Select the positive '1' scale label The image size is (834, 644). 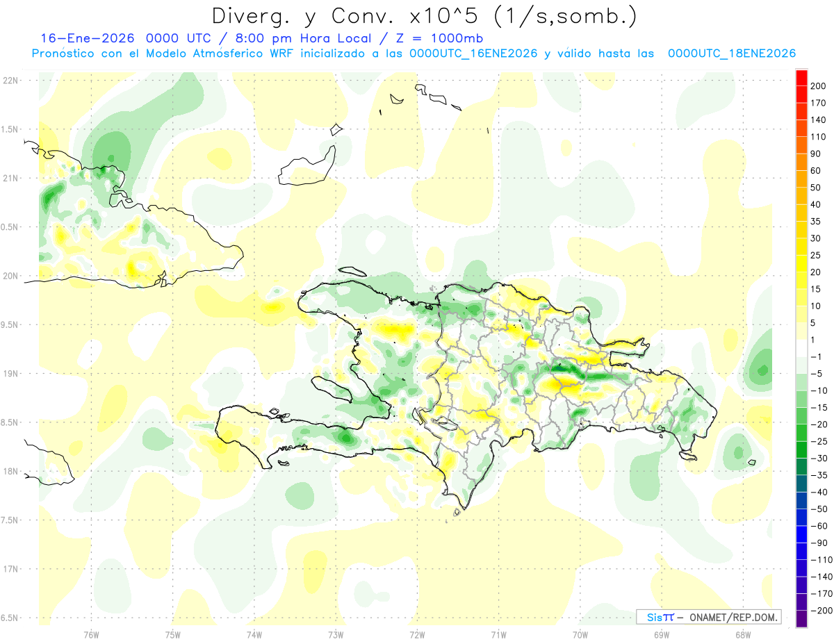tap(814, 340)
